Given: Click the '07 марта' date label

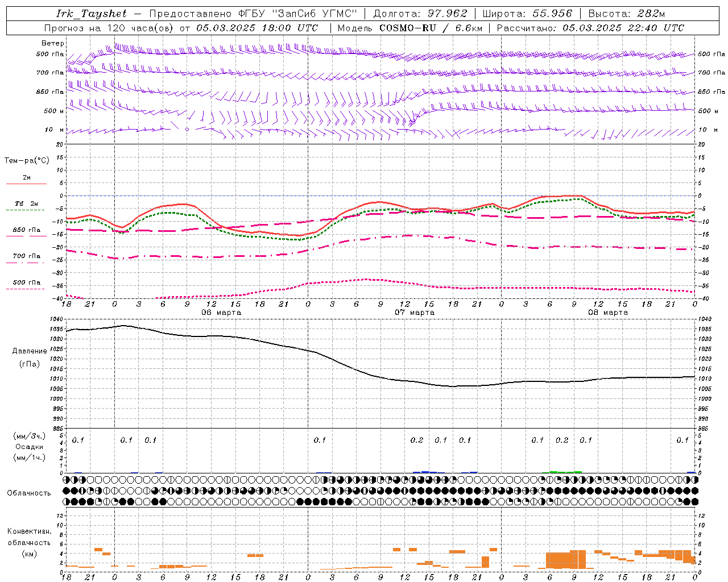Looking at the screenshot, I should [415, 313].
